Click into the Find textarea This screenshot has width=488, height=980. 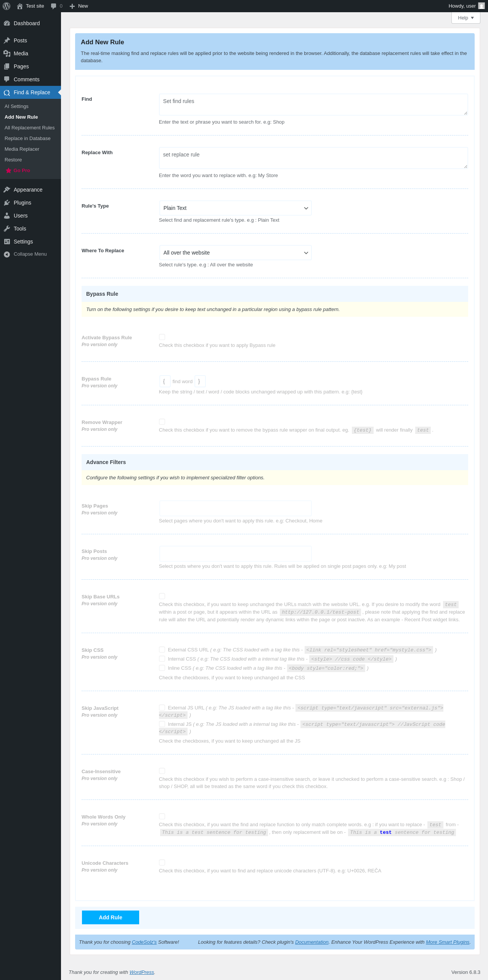[313, 105]
